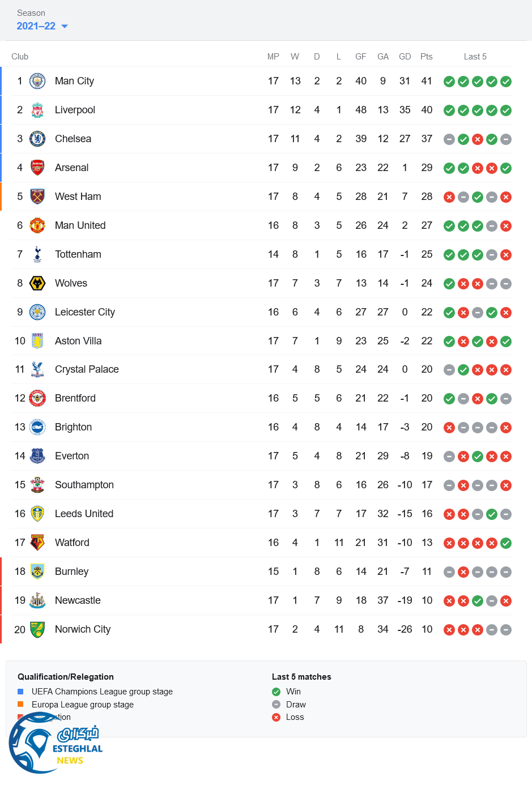532x789 pixels.
Task: Open the West Ham team link
Action: tap(78, 197)
